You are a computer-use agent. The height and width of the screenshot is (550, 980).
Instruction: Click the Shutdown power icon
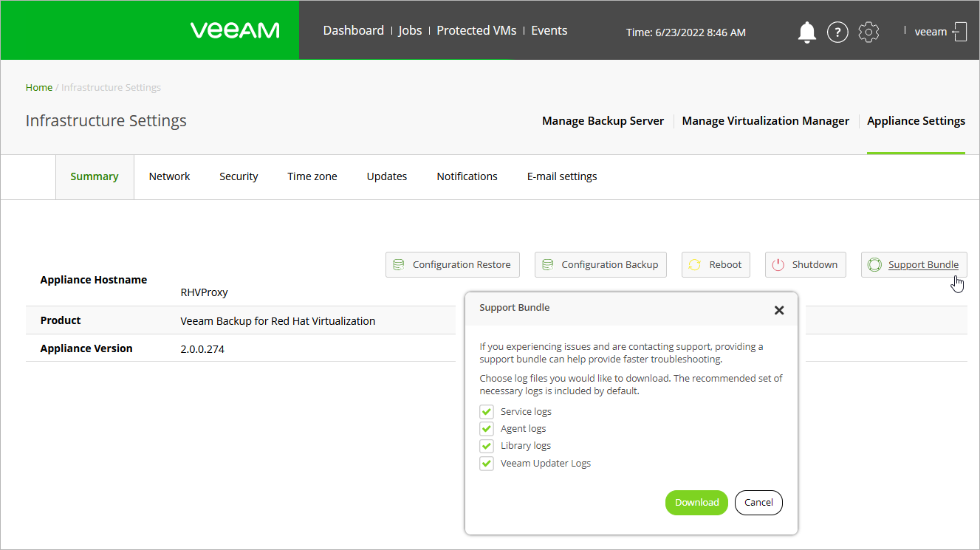(778, 265)
